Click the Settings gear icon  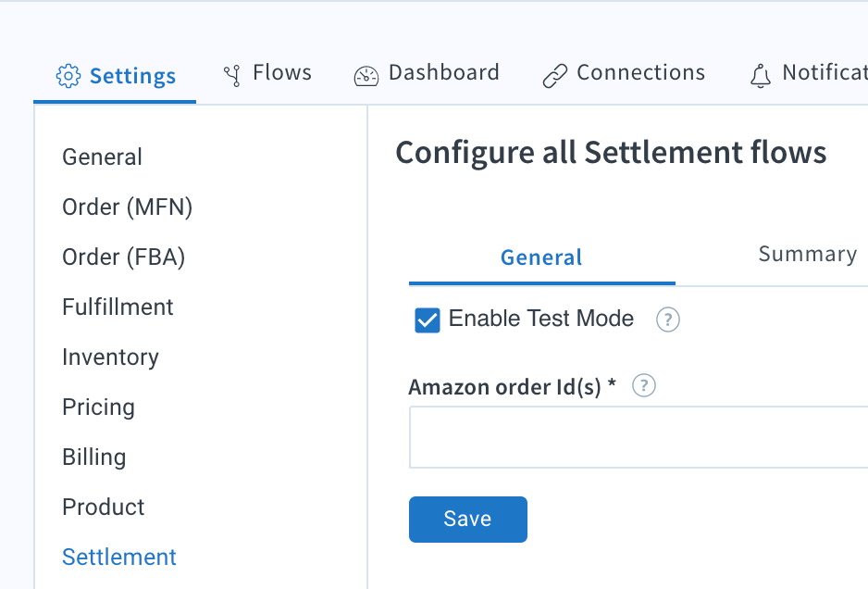(68, 76)
